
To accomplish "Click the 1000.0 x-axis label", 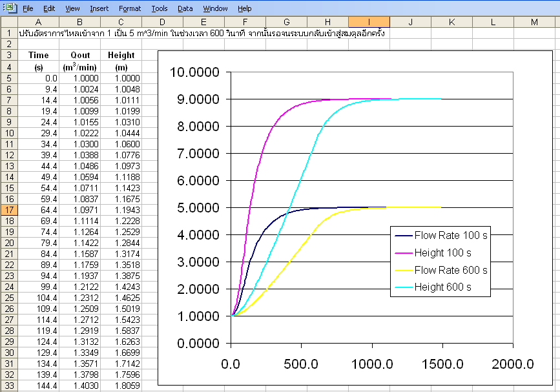I will click(372, 364).
